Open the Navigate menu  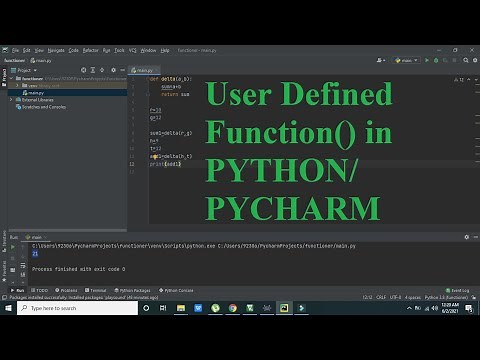[56, 50]
